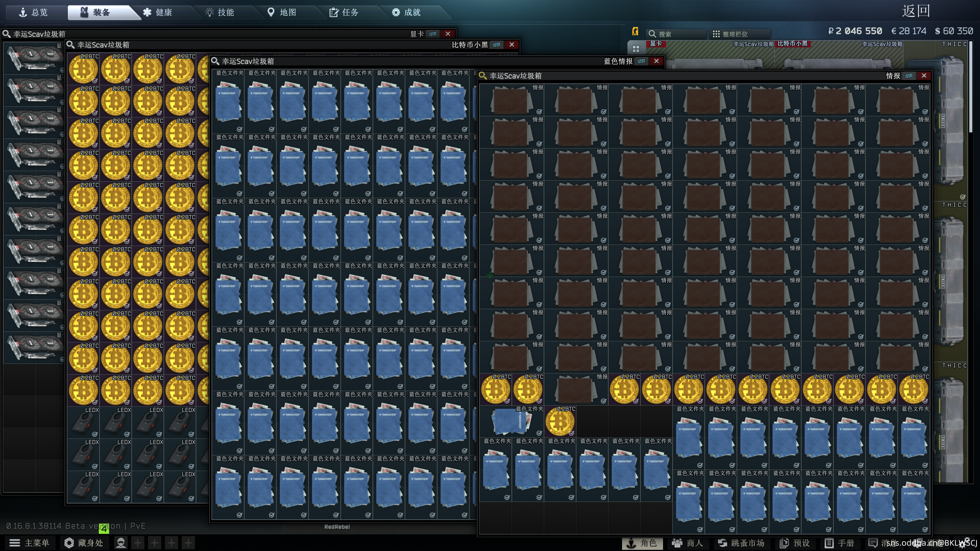This screenshot has height=551, width=980.
Task: Click the RedRebel label below the windows
Action: [337, 527]
